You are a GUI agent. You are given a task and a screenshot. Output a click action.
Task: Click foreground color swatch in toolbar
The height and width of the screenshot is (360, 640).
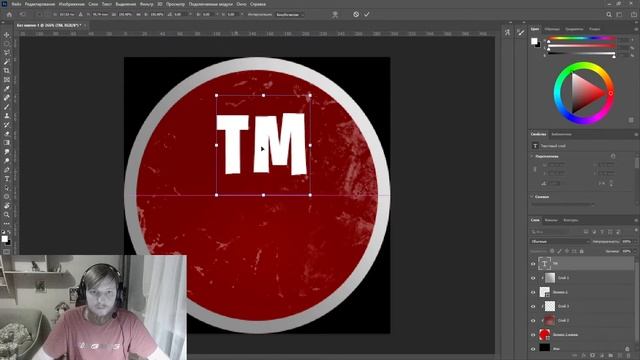click(4, 239)
